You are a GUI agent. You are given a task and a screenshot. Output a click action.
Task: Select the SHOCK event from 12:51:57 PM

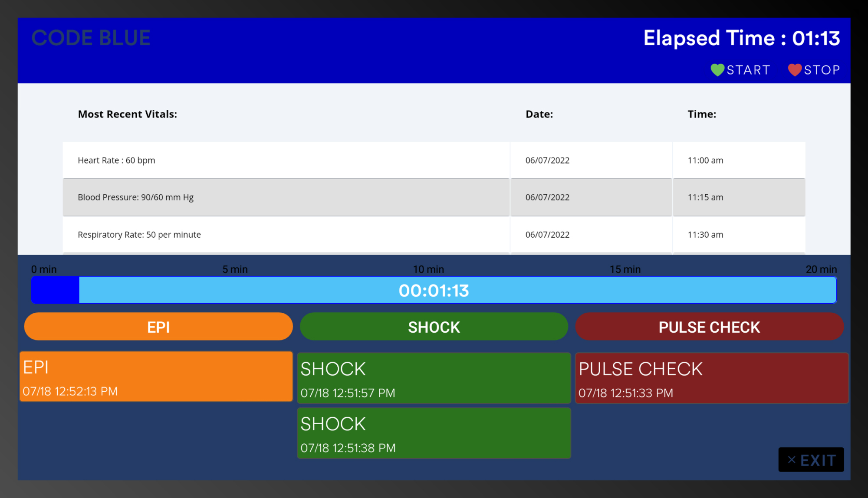pos(434,377)
